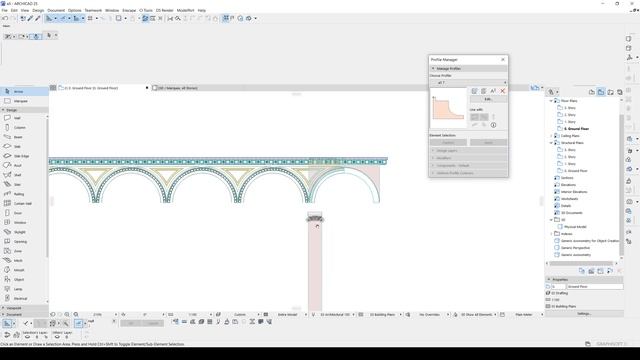The width and height of the screenshot is (640, 360).
Task: Select the Skylight tool
Action: (x=23, y=232)
